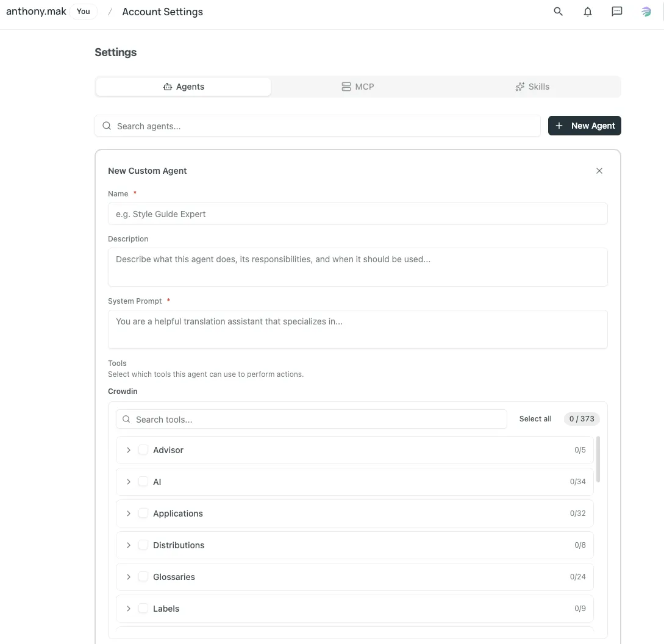The image size is (664, 644).
Task: Click Select all tools
Action: pos(535,418)
